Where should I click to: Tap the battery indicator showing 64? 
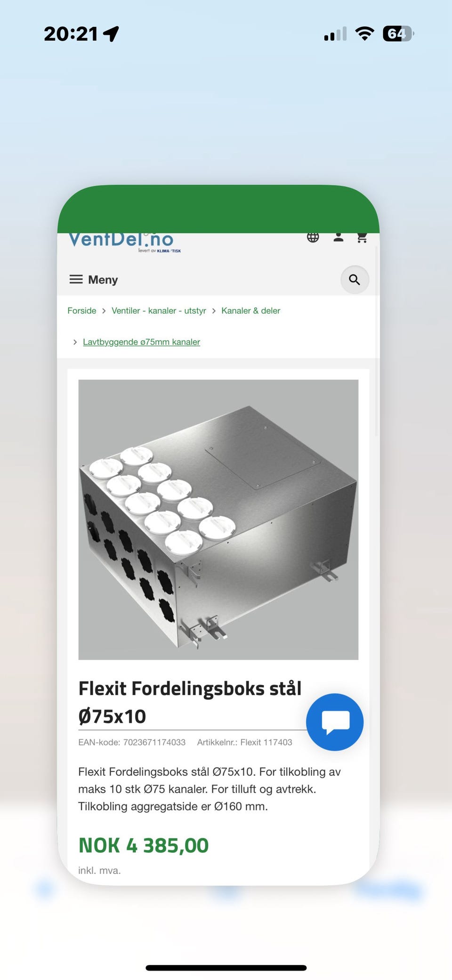(x=398, y=33)
